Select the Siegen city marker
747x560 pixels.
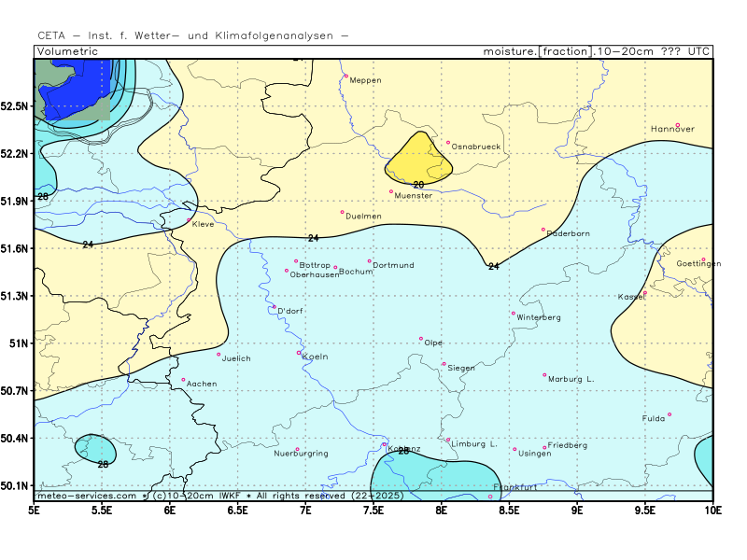click(x=444, y=364)
